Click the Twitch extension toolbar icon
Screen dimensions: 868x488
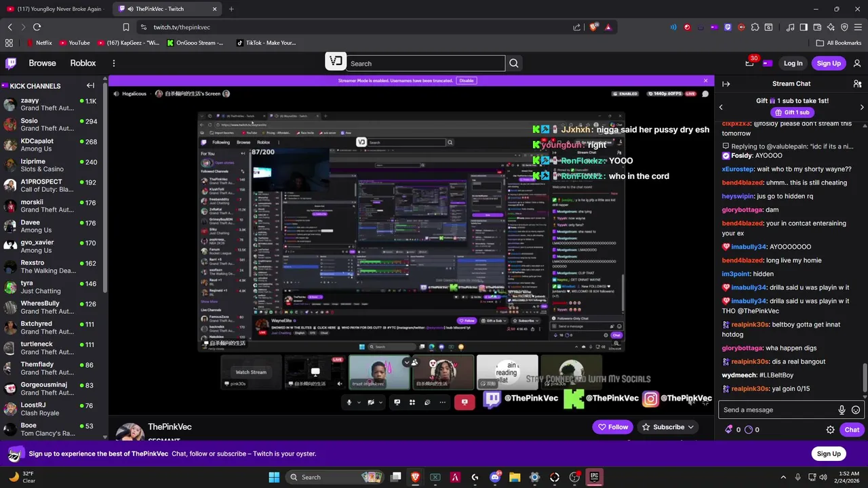728,27
